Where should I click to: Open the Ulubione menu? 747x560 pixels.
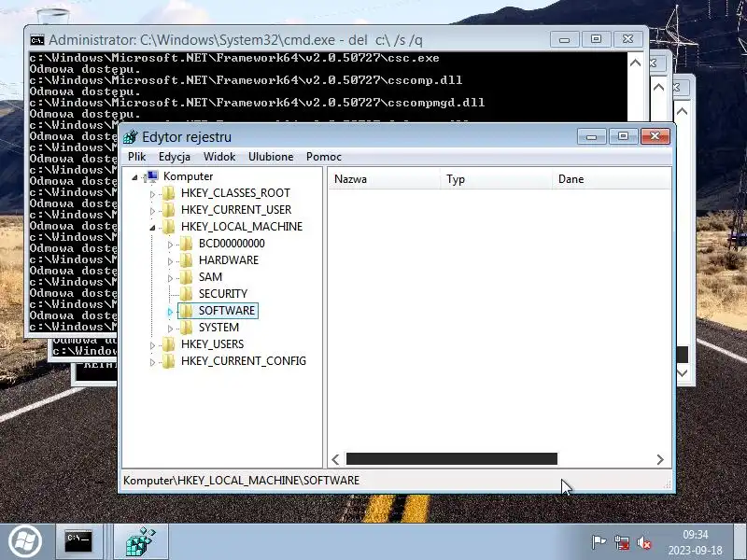coord(271,157)
